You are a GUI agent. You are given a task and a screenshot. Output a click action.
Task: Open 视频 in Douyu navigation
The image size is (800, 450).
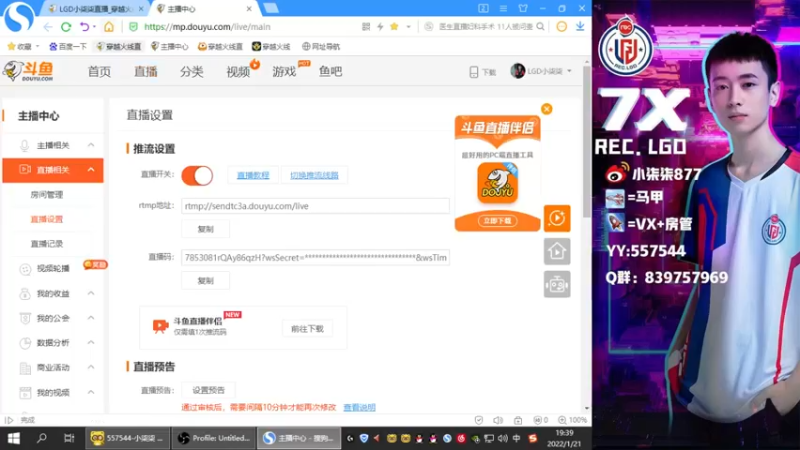tap(238, 71)
